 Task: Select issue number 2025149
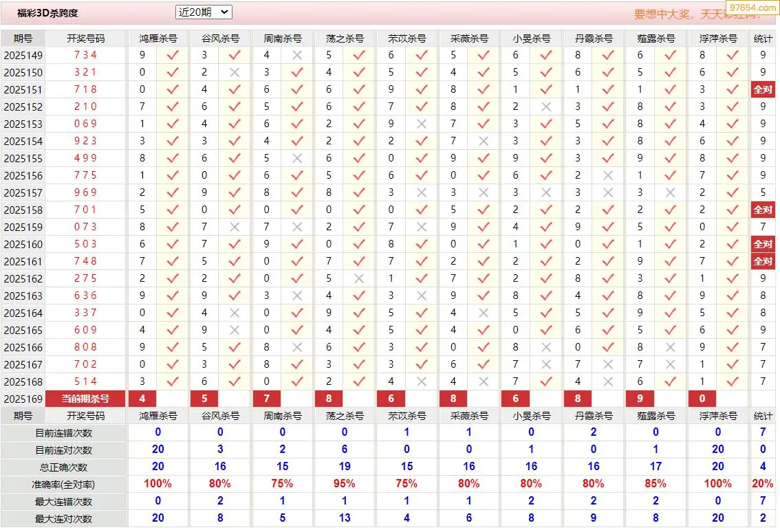tap(23, 55)
